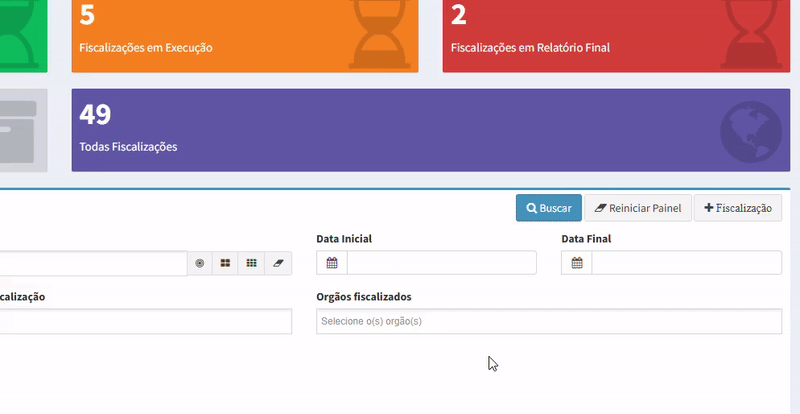Click the Reiniciar Painel button

[638, 208]
